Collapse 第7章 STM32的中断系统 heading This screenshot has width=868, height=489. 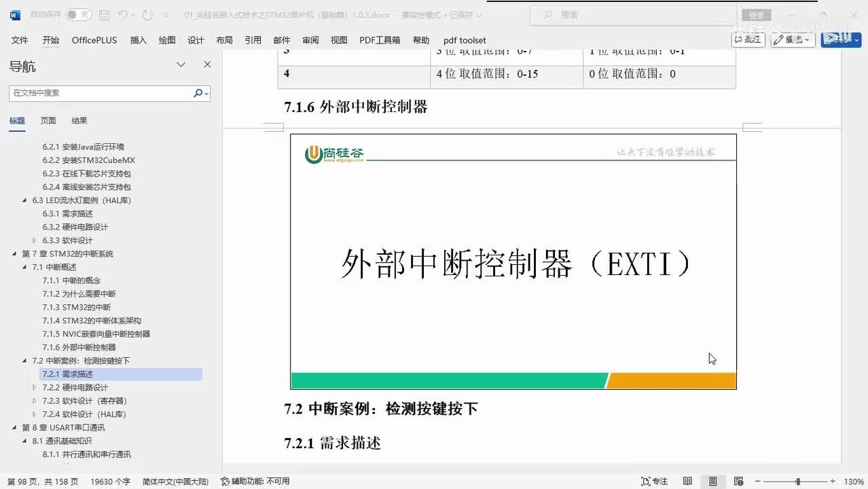15,254
